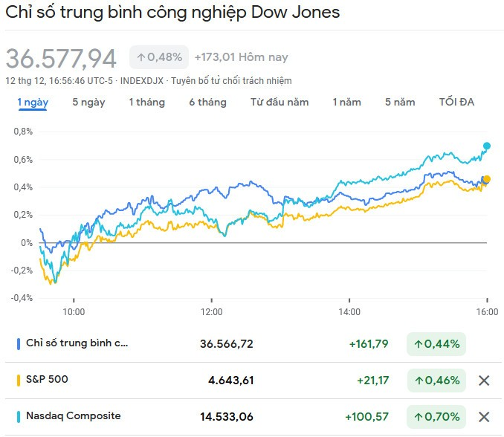Switch to the '1 năm' range
Image resolution: width=504 pixels, height=437 pixels.
pos(346,103)
